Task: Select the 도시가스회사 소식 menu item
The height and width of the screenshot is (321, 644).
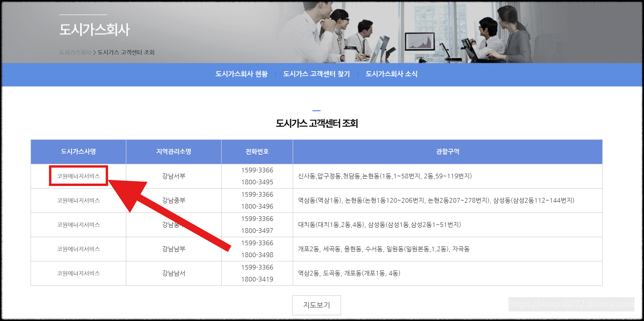Action: coord(392,74)
